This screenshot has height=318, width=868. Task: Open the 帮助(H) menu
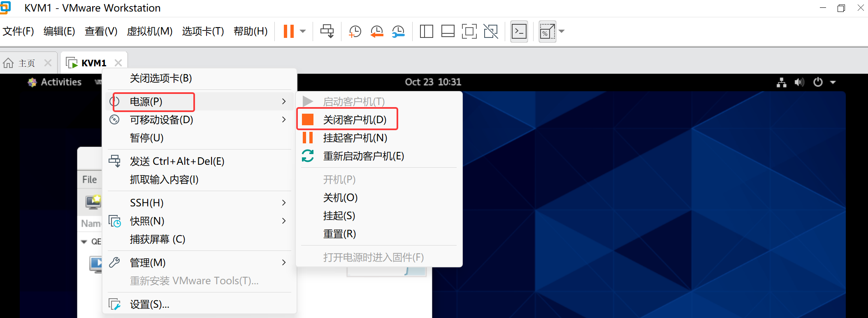251,31
